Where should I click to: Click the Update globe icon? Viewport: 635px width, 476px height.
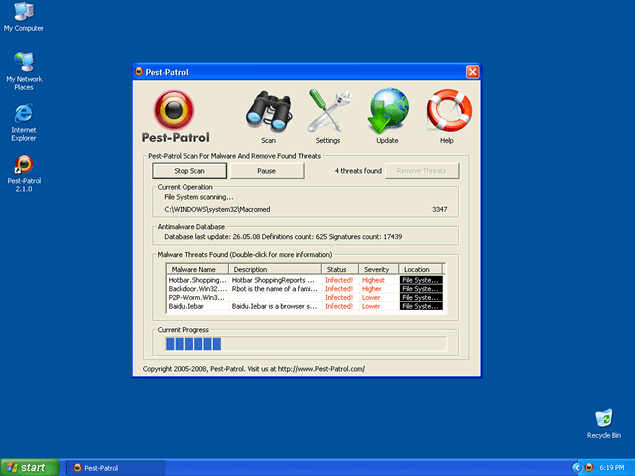tap(387, 112)
